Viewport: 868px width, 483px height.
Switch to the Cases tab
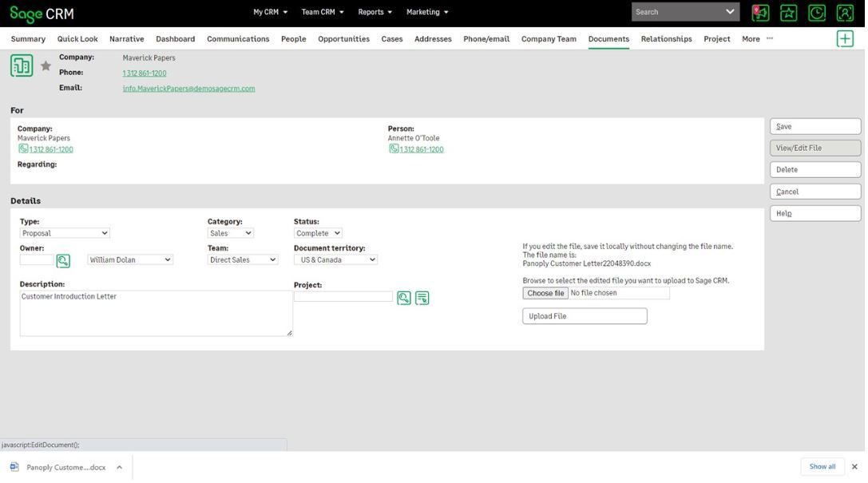click(x=392, y=39)
